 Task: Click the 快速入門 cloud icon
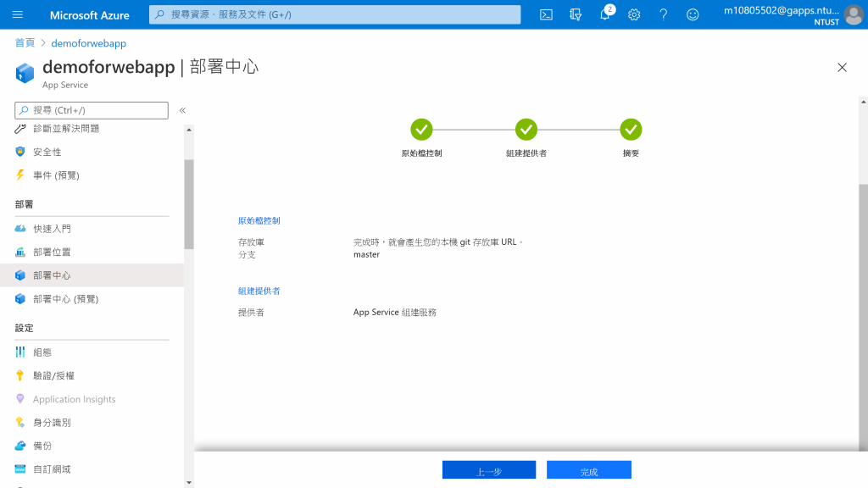click(x=20, y=229)
